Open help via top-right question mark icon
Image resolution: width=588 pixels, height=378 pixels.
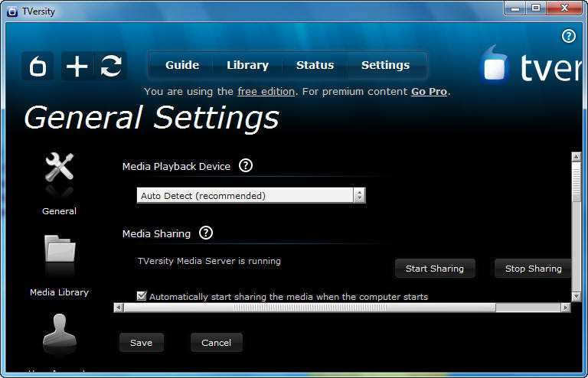pos(569,36)
